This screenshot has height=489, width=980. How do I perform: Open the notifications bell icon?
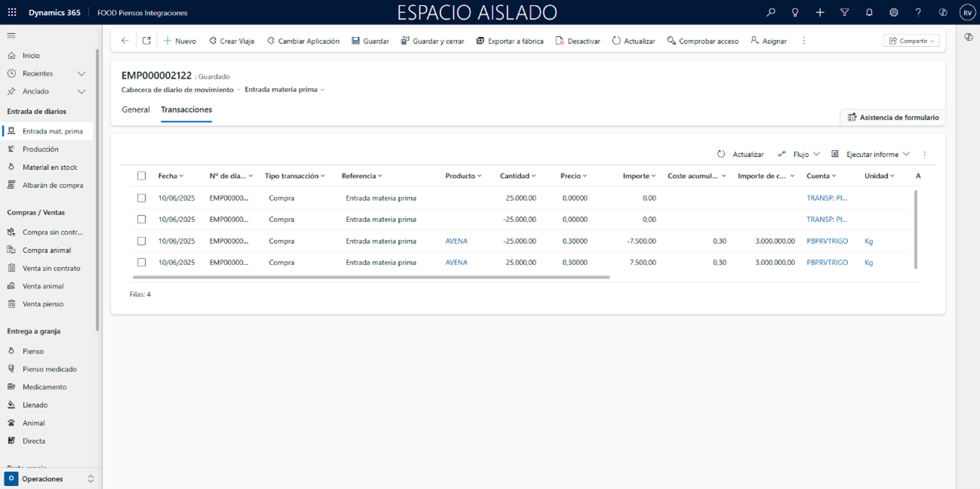869,13
